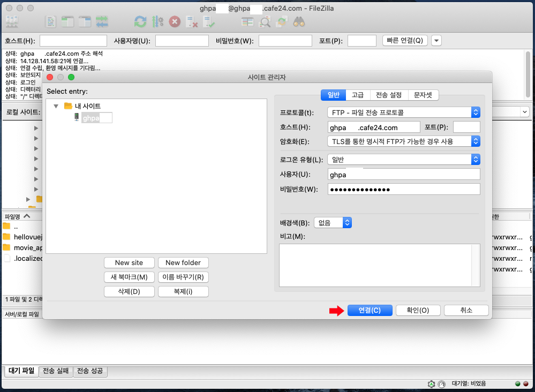The height and width of the screenshot is (392, 535).
Task: Toggle directory comparison icon
Action: (265, 22)
